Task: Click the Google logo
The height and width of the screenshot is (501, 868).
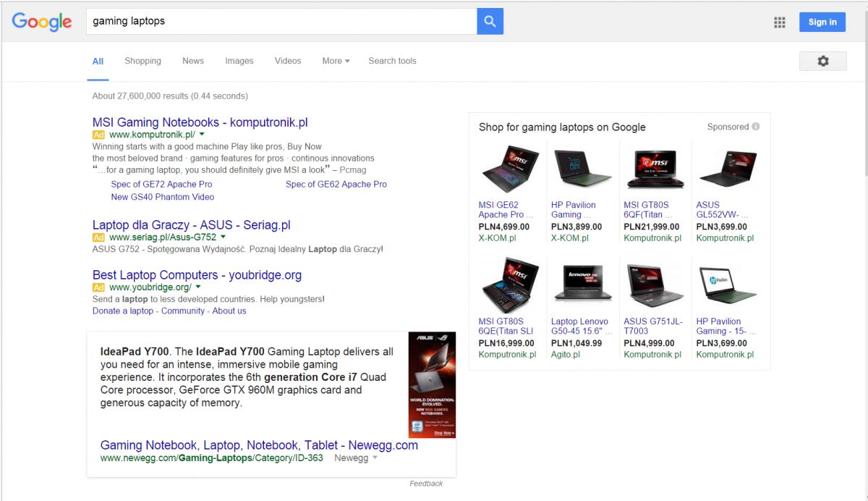Action: [41, 22]
